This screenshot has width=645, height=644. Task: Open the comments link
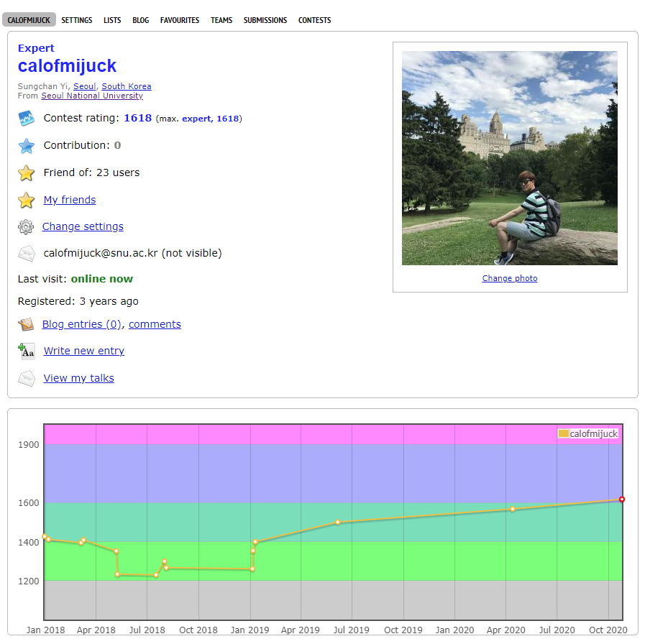[155, 324]
